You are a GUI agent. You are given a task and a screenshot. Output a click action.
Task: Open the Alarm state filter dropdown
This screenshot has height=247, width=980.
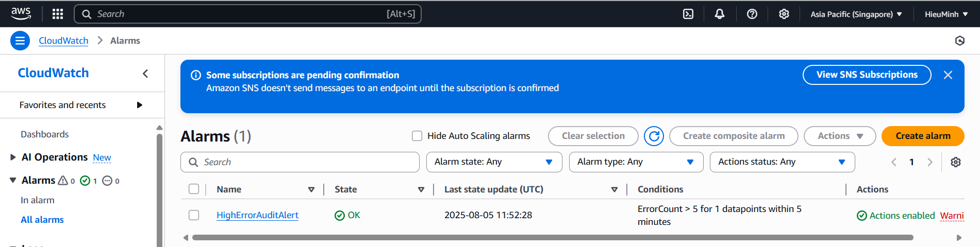(x=493, y=162)
